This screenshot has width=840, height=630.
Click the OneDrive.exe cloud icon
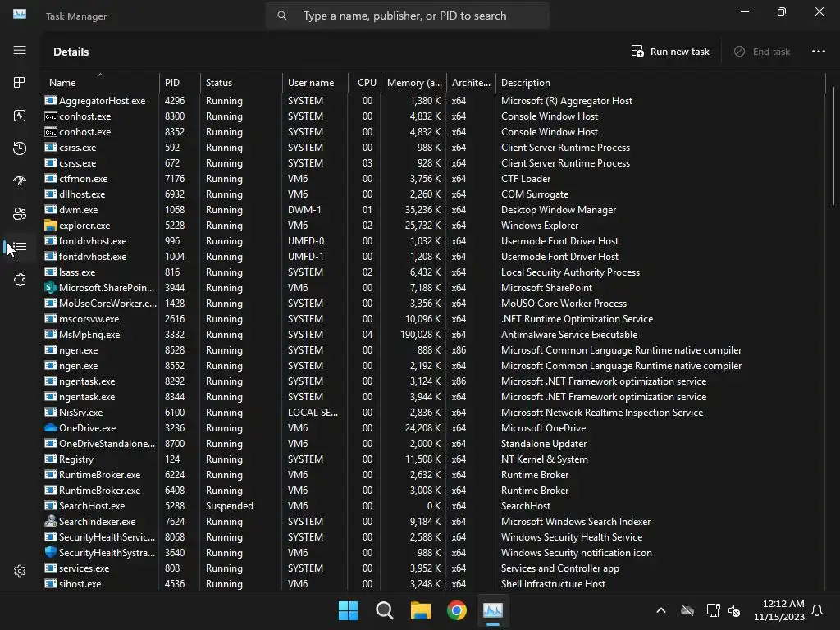(x=50, y=427)
